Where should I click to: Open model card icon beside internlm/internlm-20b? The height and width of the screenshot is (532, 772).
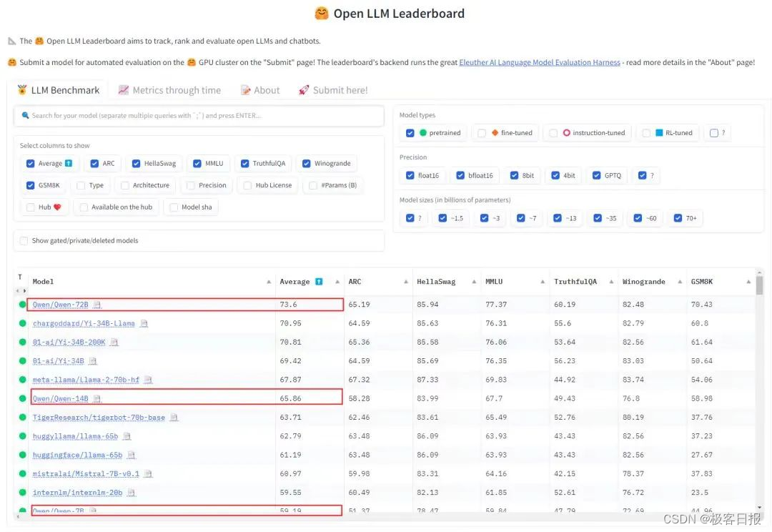click(x=132, y=493)
